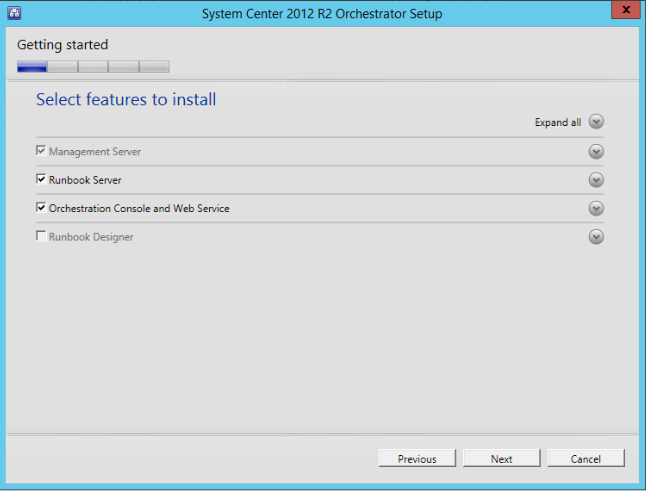The image size is (646, 492).
Task: Click the last progress step segment
Action: click(154, 67)
